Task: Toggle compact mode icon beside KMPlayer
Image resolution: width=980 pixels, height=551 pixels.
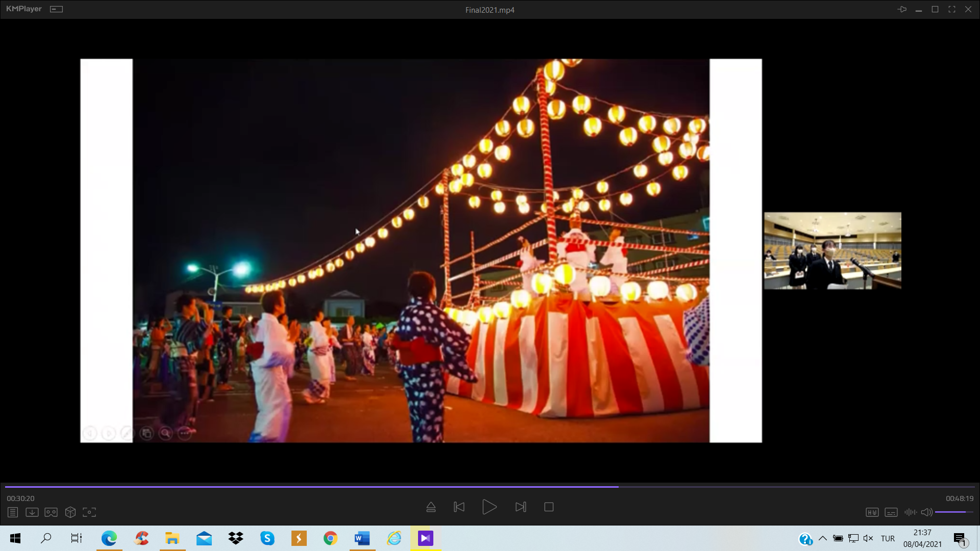Action: pos(57,9)
